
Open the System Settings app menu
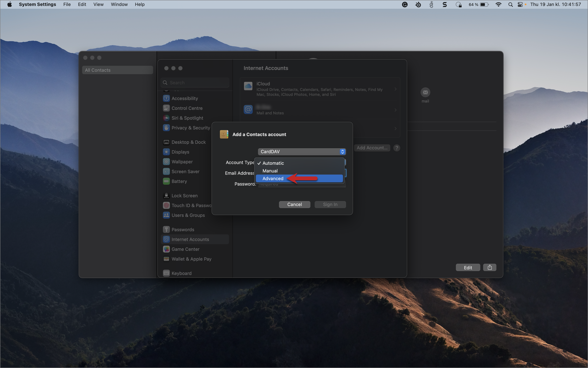point(37,4)
